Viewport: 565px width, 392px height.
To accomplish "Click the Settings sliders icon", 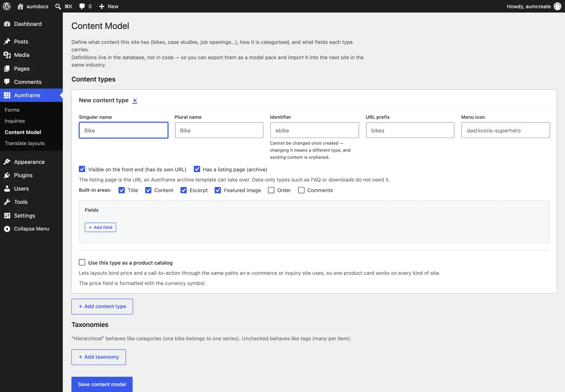I will 7,216.
